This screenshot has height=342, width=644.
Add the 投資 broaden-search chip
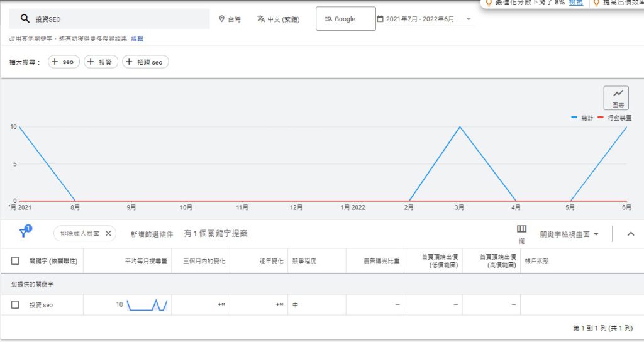(x=101, y=62)
